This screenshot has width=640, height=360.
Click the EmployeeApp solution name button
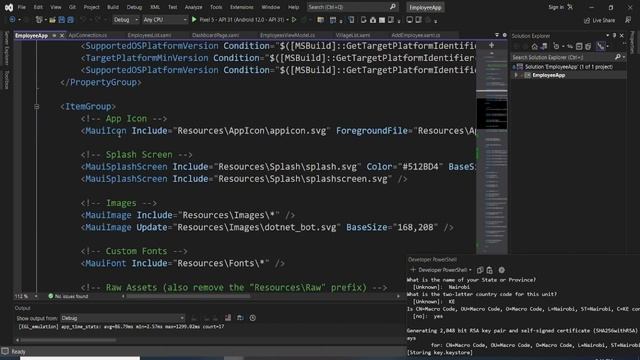click(425, 7)
